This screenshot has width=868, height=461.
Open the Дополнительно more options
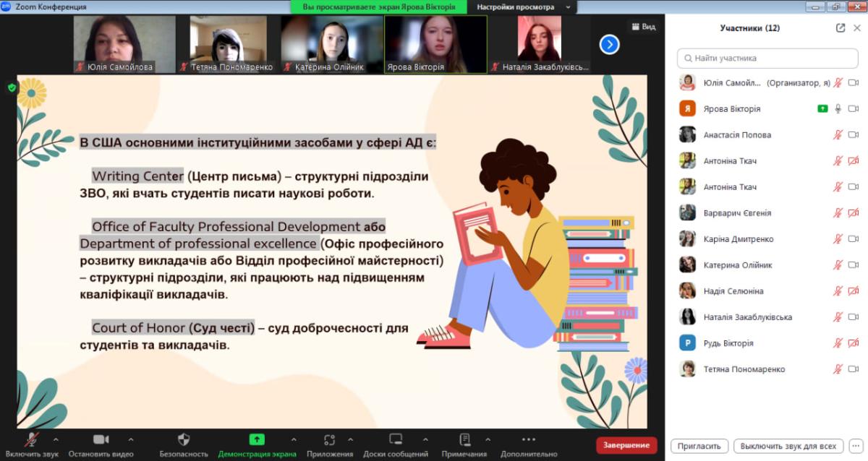pos(528,439)
